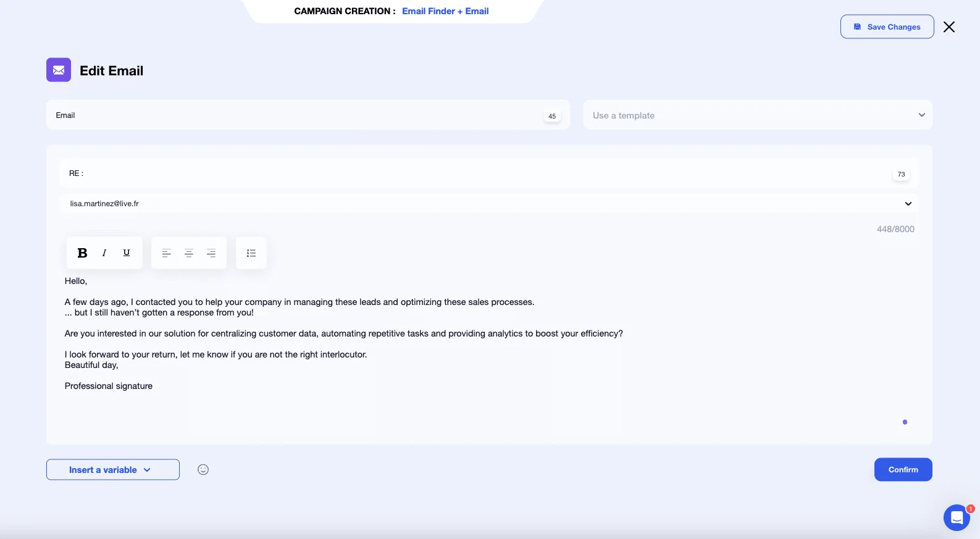Click the 'I look forward to your return' line
Screen dimensions: 980x539
[x=216, y=355]
